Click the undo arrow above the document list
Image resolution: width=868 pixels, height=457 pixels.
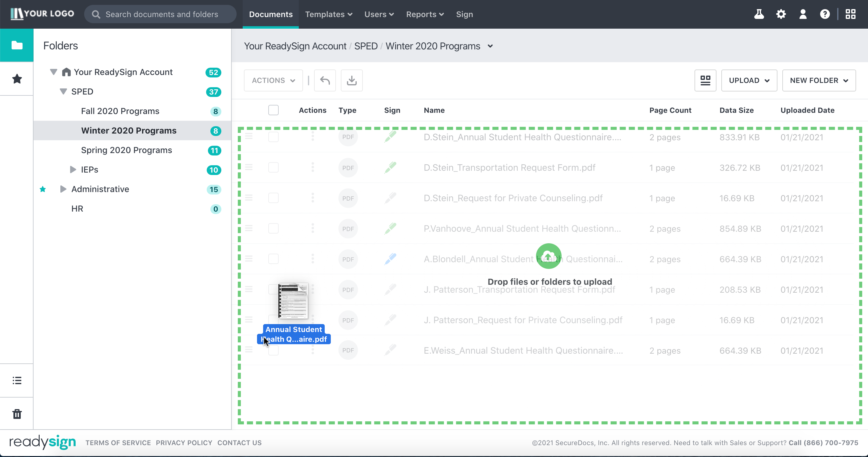coord(324,80)
